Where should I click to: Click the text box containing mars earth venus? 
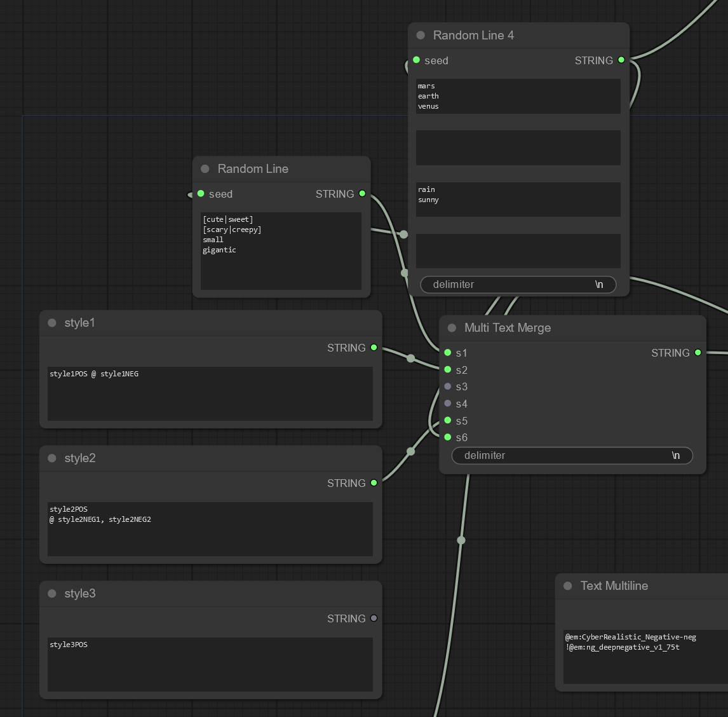(518, 97)
